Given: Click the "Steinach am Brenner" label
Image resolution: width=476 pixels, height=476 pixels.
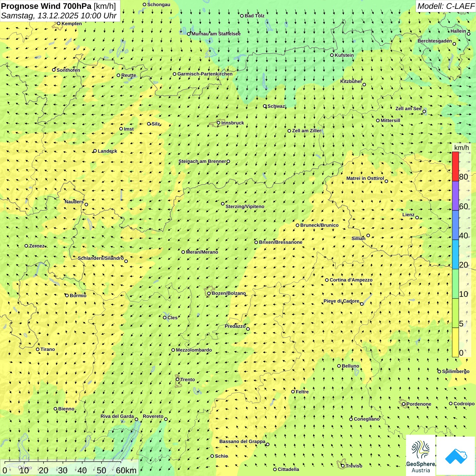Looking at the screenshot, I should pos(202,161).
